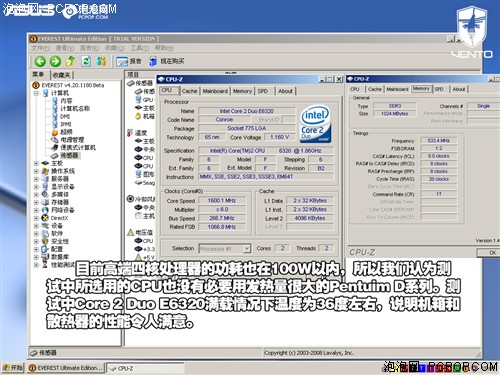Image resolution: width=500 pixels, height=375 pixels.
Task: Click the Refresh icon in EVEREST toolbar
Action: [86, 61]
